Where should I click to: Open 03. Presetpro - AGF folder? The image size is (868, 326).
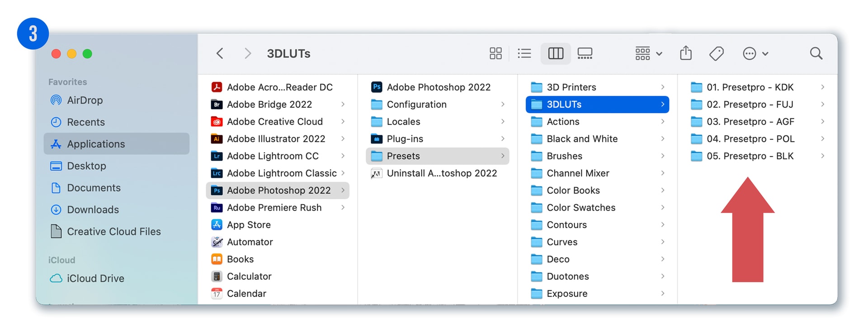(x=758, y=121)
